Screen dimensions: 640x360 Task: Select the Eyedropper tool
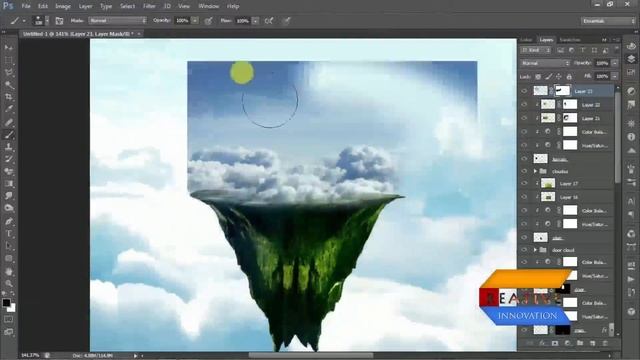[x=9, y=109]
